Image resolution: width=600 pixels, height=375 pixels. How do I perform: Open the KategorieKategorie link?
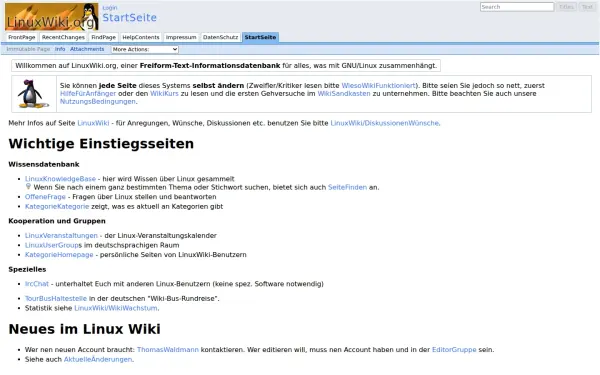[57, 206]
